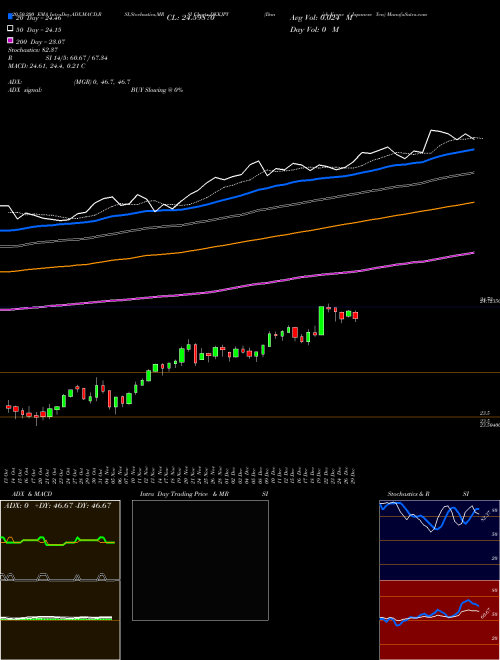The image size is (500, 660).
Task: Click the 'CL:' closing price value
Action: point(191,18)
